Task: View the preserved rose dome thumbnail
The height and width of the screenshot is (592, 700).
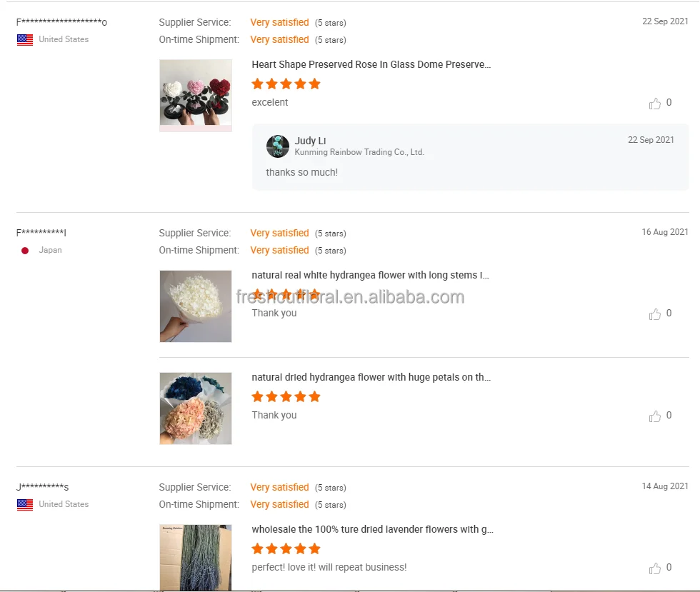Action: [196, 95]
